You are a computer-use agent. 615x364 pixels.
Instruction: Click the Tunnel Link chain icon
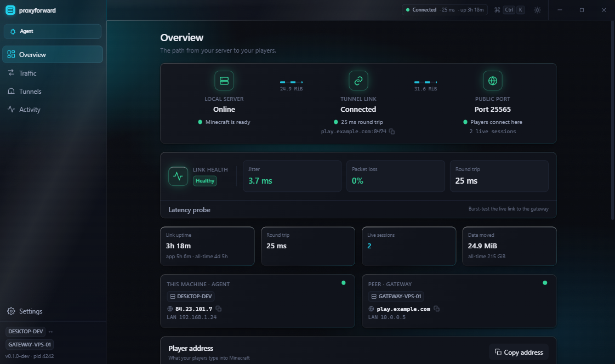[358, 81]
